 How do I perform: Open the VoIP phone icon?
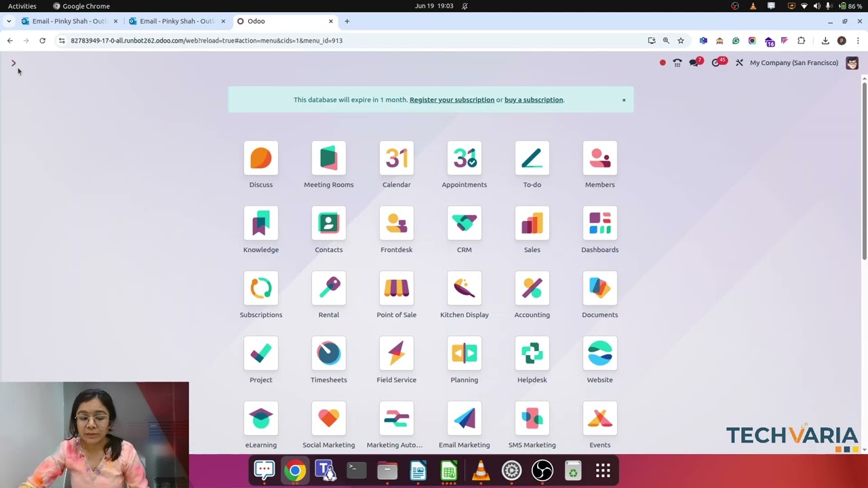click(x=677, y=62)
